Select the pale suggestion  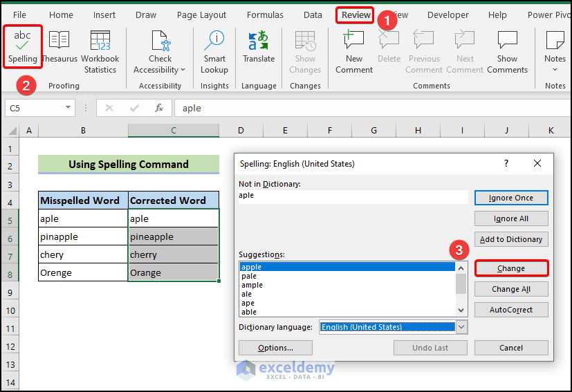click(x=347, y=276)
